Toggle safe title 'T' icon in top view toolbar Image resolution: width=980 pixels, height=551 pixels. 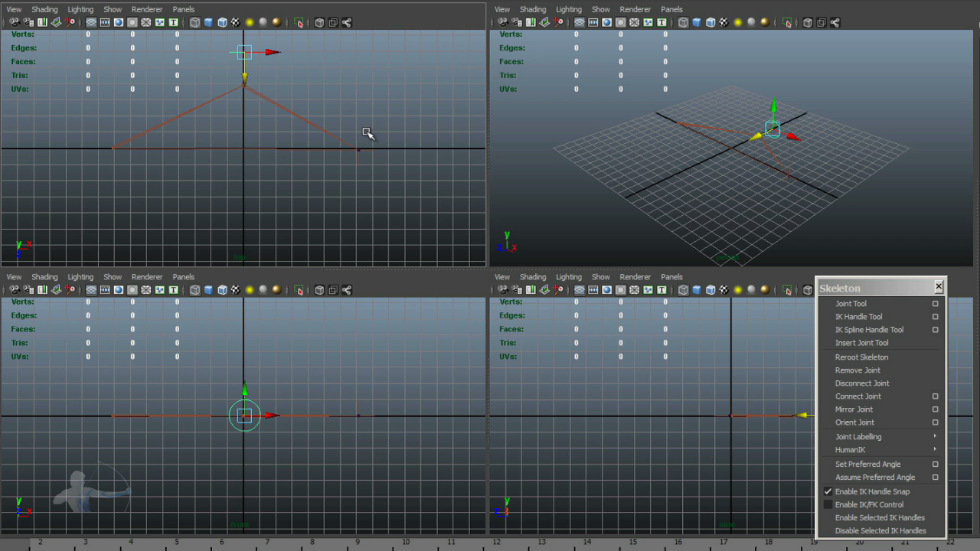(174, 22)
